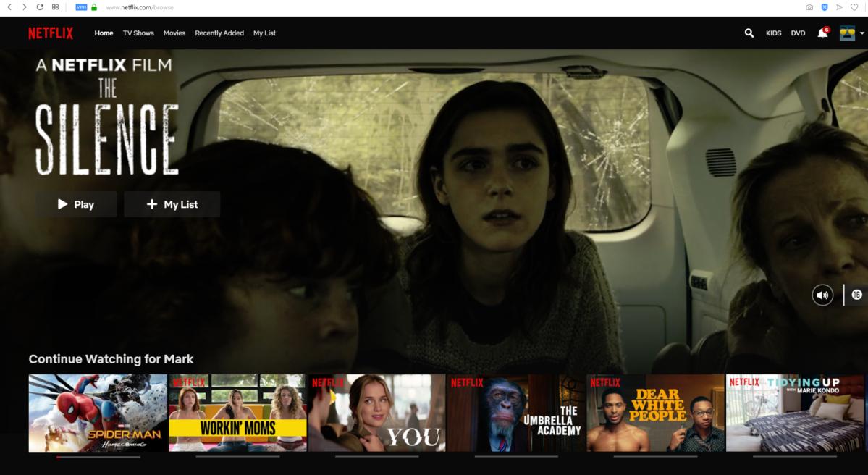Viewport: 868px width, 475px height.
Task: Open the Recently Added section
Action: pos(219,33)
